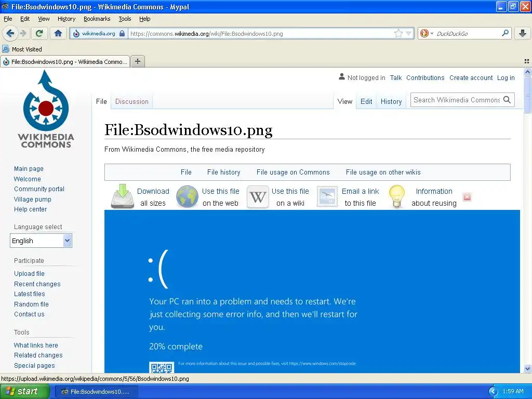Image resolution: width=532 pixels, height=399 pixels.
Task: Open the Help menu
Action: click(x=144, y=19)
